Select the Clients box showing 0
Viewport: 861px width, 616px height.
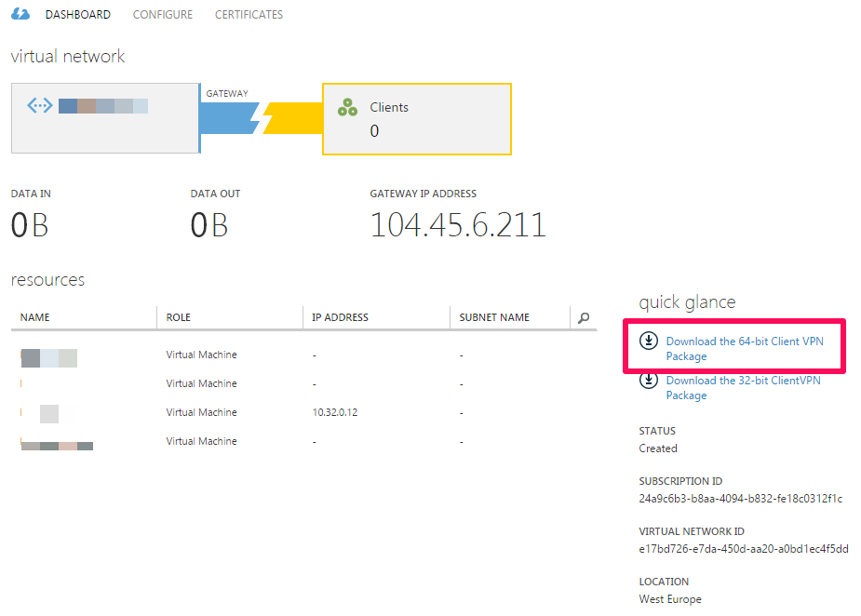click(x=416, y=119)
